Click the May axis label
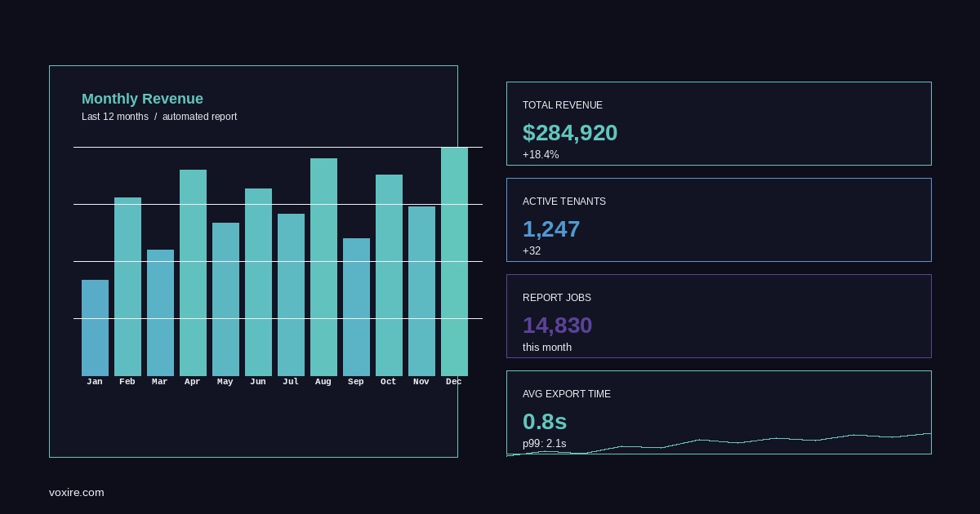The width and height of the screenshot is (980, 514). coord(225,382)
